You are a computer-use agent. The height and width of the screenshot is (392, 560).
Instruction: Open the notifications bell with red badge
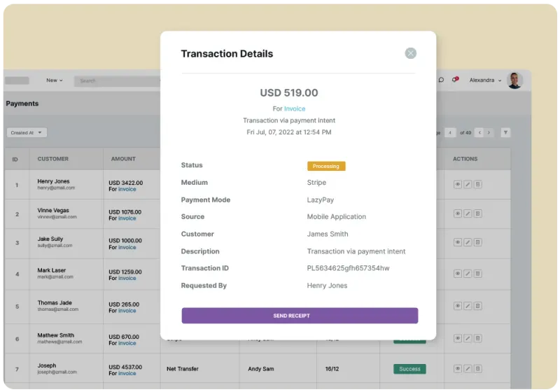point(455,80)
